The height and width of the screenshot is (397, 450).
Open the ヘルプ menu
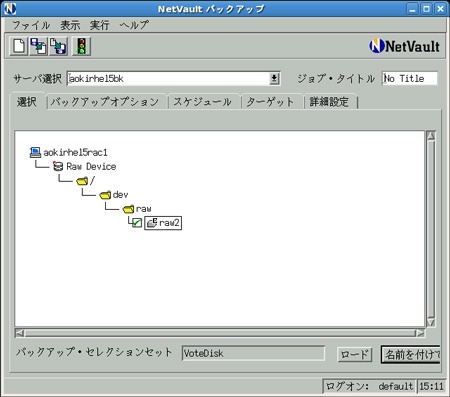pyautogui.click(x=134, y=25)
